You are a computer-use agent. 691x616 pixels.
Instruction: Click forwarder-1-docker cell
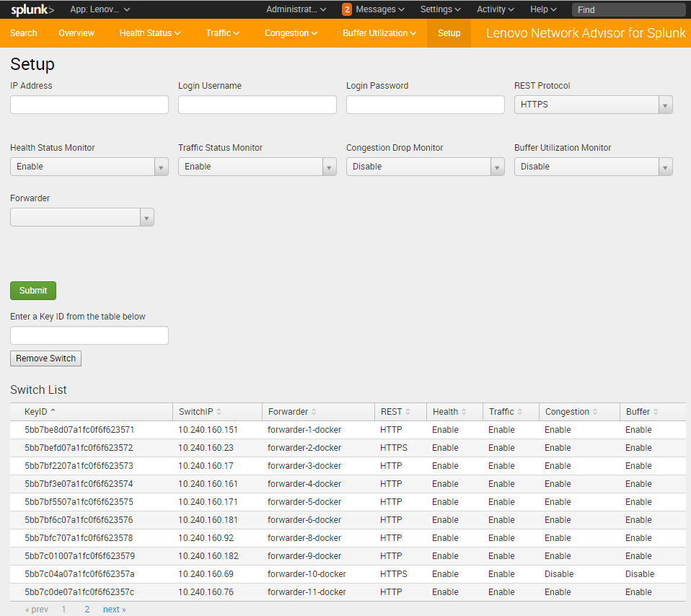point(304,430)
